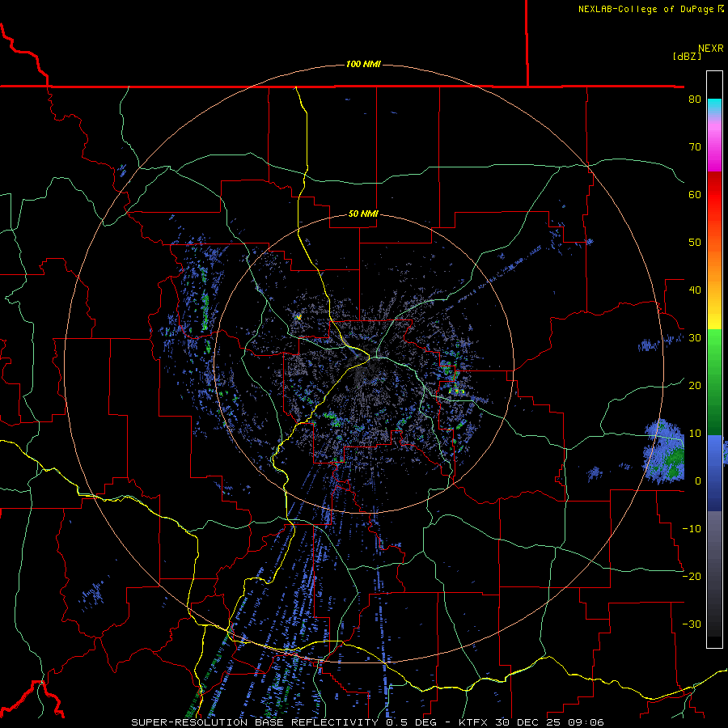Click the [dBZ] units label
This screenshot has height=728, width=728.
point(687,56)
